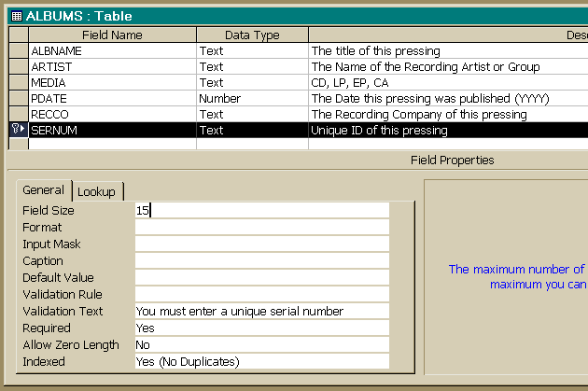Switch to the General tab
Image resolution: width=588 pixels, height=391 pixels.
[x=44, y=190]
